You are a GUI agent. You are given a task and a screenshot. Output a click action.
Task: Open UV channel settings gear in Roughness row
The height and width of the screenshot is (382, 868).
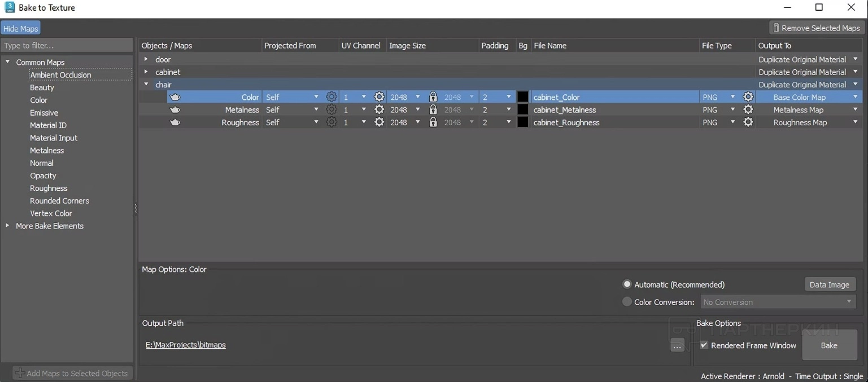[379, 122]
